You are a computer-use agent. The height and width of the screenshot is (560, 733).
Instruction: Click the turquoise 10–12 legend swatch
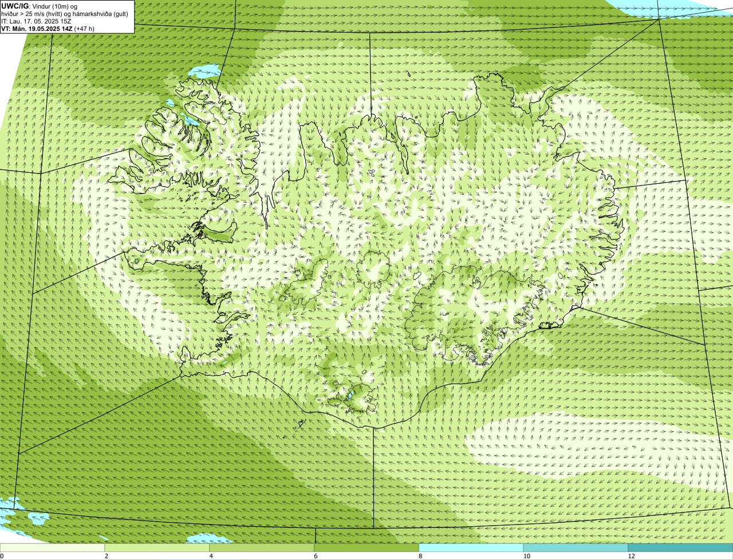(x=576, y=547)
